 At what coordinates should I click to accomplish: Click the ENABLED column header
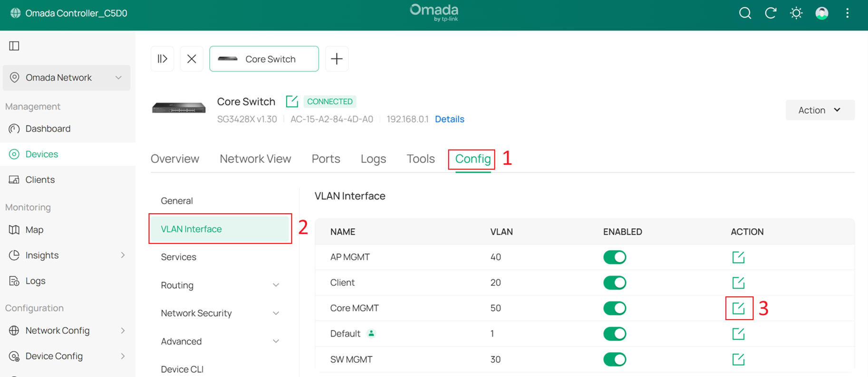[623, 232]
